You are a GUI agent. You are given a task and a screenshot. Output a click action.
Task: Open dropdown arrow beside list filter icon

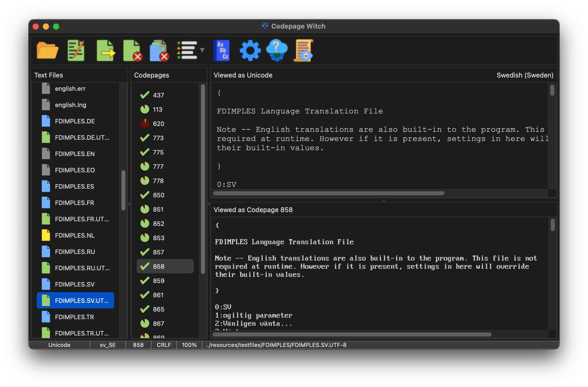coord(202,50)
